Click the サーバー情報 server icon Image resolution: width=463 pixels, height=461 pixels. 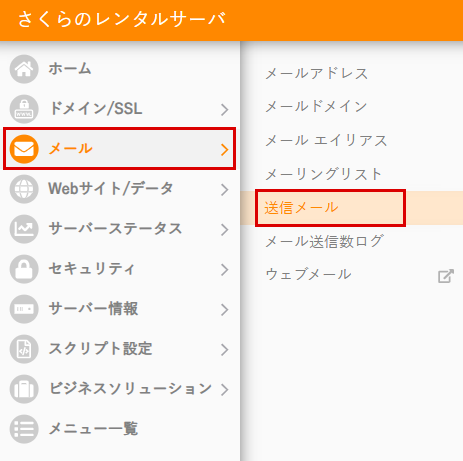(24, 309)
